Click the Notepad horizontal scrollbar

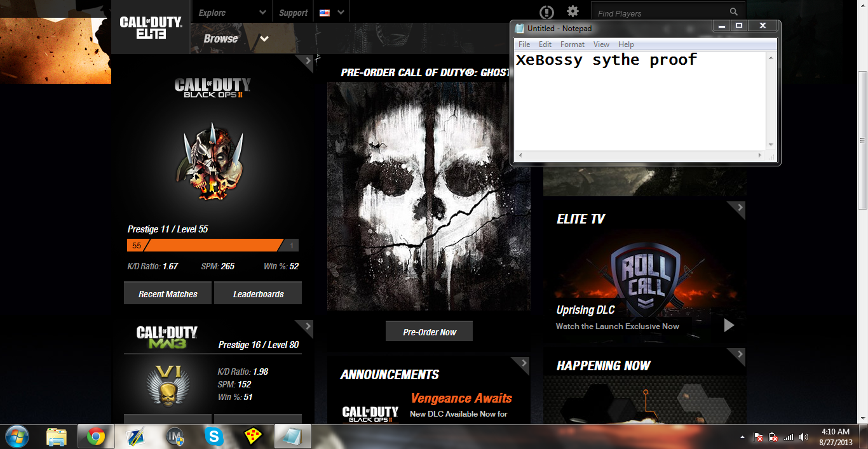tap(640, 155)
